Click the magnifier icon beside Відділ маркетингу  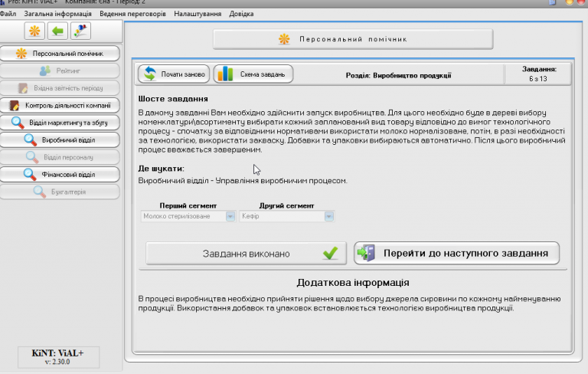point(18,123)
